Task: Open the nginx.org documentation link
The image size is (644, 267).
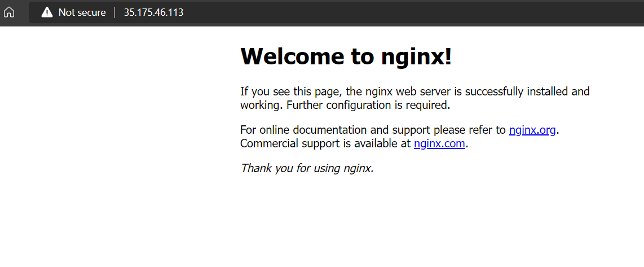Action: tap(532, 130)
